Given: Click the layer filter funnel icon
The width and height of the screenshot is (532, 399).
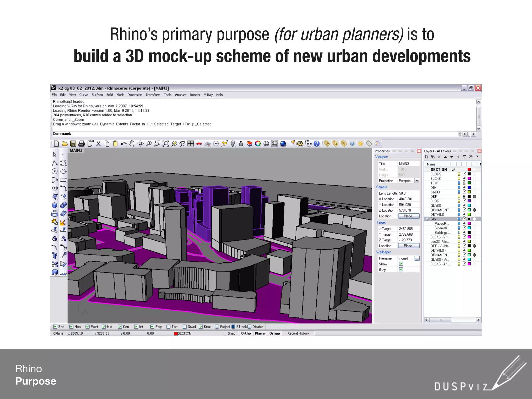Looking at the screenshot, I should pos(464,157).
